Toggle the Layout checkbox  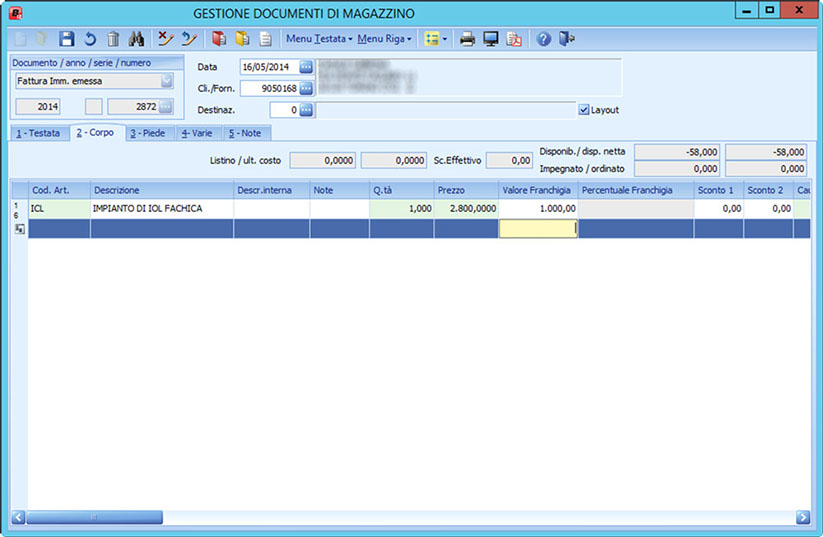coord(584,110)
